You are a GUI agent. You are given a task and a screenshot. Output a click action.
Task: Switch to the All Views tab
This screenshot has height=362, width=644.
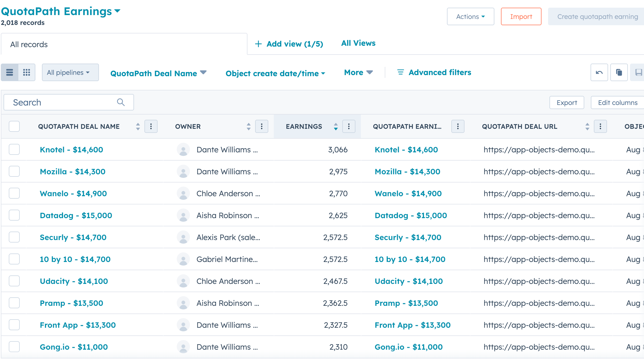(358, 43)
